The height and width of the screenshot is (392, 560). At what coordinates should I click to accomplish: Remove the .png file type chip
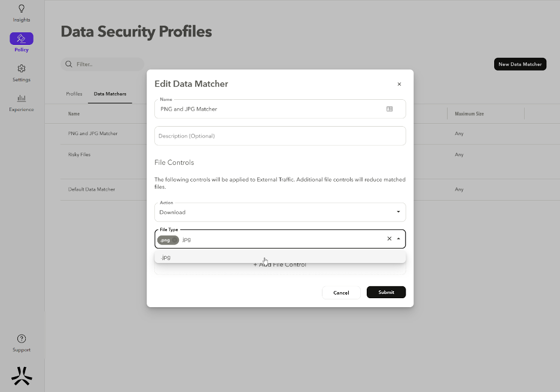click(175, 240)
